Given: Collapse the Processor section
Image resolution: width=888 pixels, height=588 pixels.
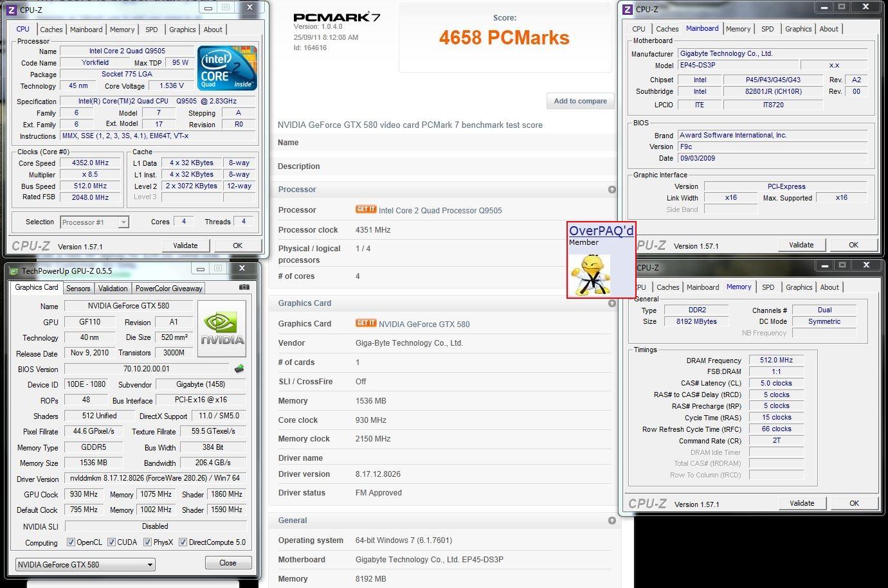Looking at the screenshot, I should 612,190.
